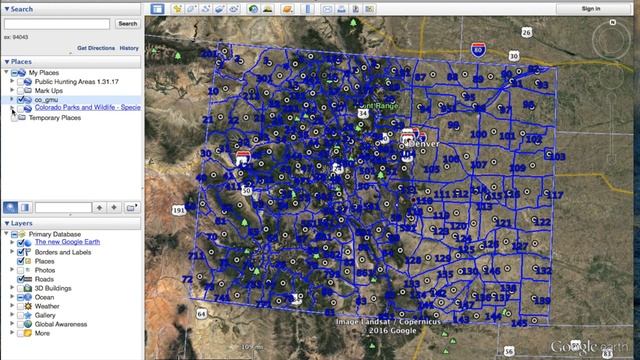Add a placemark with the yellow pushpin icon
Image resolution: width=640 pixels, height=360 pixels.
point(177,9)
